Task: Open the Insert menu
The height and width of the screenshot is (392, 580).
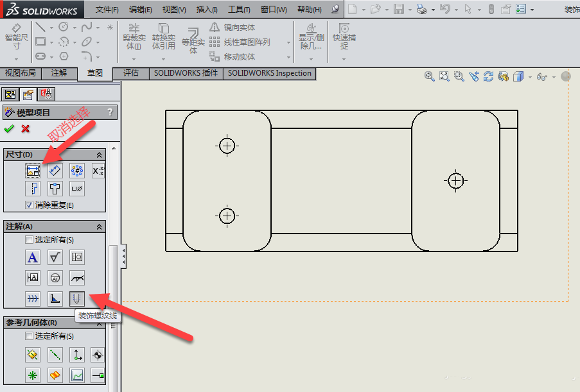Action: click(x=207, y=10)
